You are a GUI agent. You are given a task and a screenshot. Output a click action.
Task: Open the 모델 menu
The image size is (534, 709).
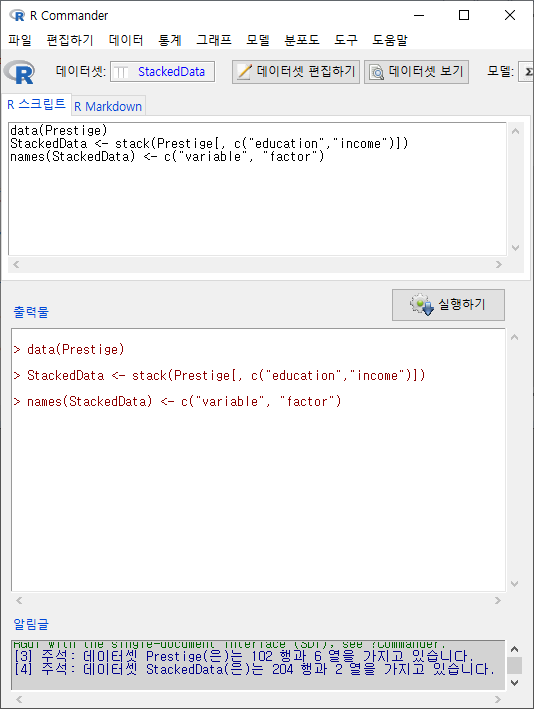[x=258, y=40]
